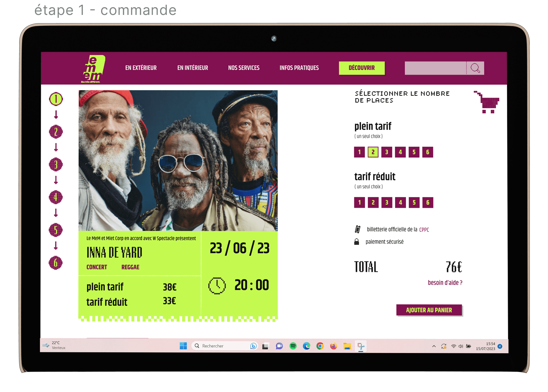Click the site search input field
548x392 pixels.
tap(435, 68)
